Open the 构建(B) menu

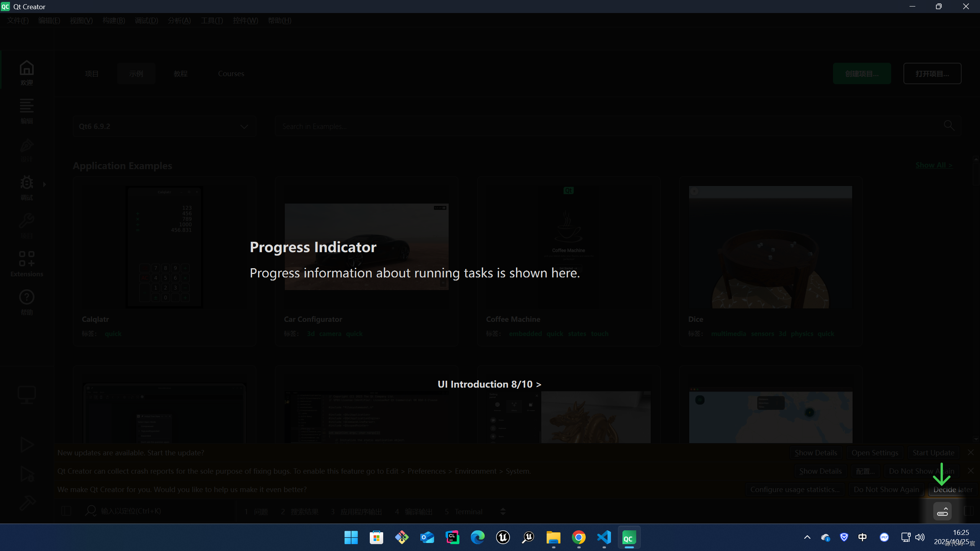tap(114, 21)
